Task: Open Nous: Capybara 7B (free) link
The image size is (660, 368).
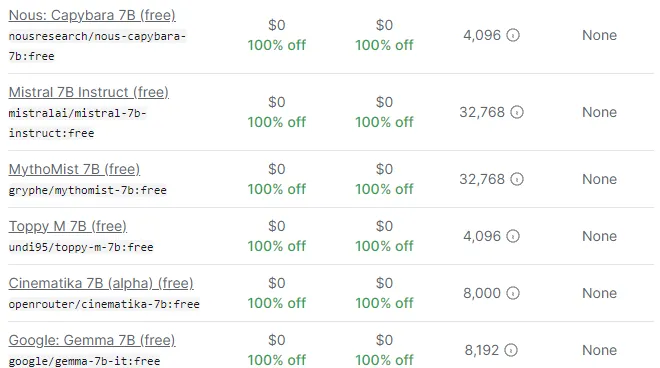Action: [x=92, y=15]
